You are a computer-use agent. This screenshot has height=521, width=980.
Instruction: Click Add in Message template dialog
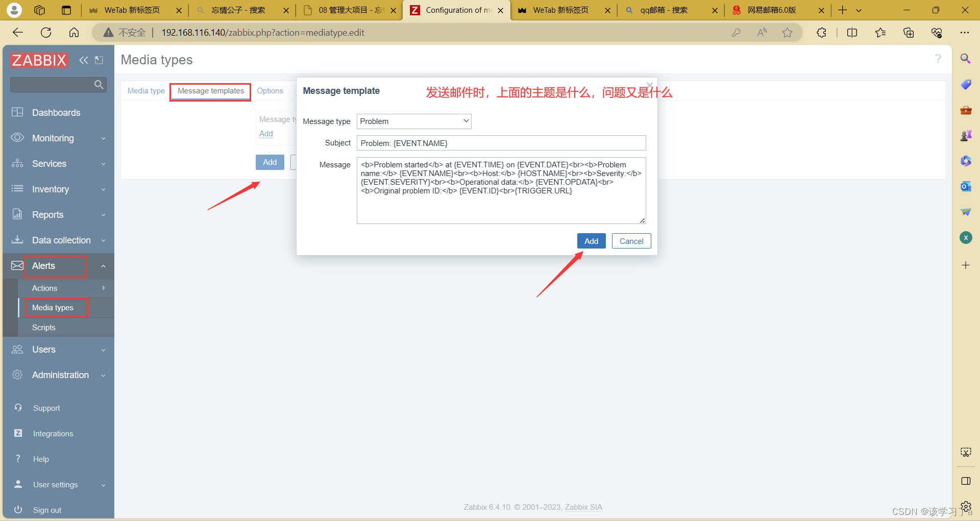pyautogui.click(x=592, y=241)
